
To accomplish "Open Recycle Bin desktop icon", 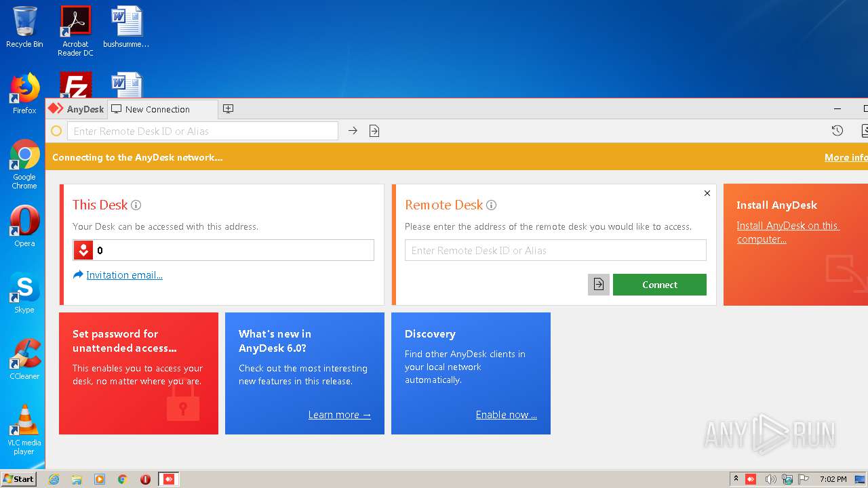I will coord(24,27).
